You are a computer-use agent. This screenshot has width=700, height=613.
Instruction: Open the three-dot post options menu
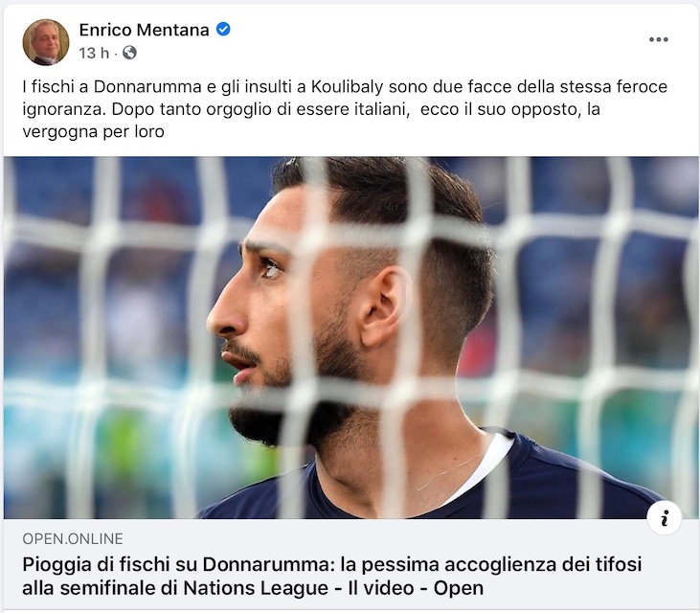659,39
